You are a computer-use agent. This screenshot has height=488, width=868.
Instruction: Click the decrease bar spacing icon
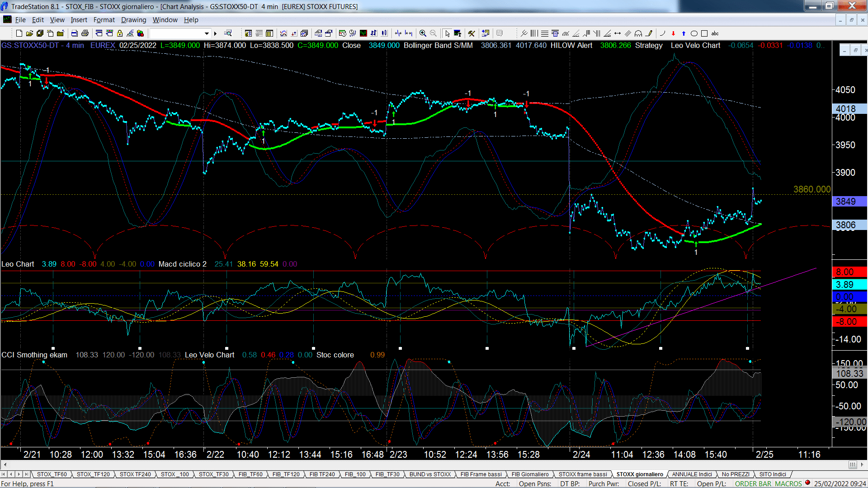398,33
